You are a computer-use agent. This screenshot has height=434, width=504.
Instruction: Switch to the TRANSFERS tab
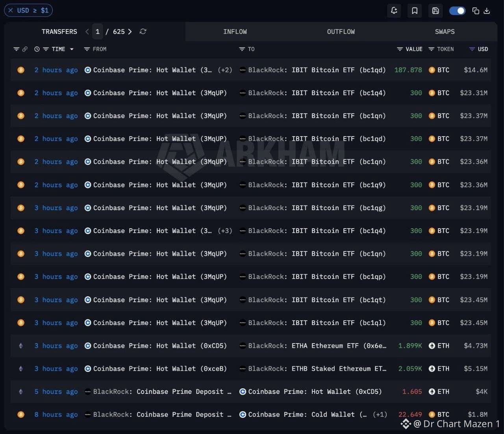pos(59,31)
